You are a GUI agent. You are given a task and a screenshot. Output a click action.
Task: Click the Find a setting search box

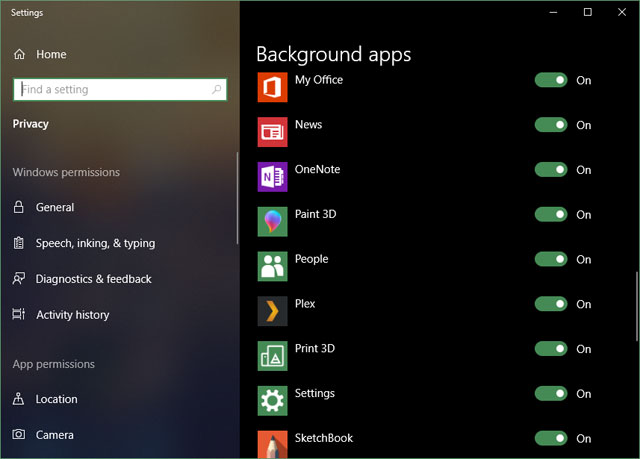[120, 89]
